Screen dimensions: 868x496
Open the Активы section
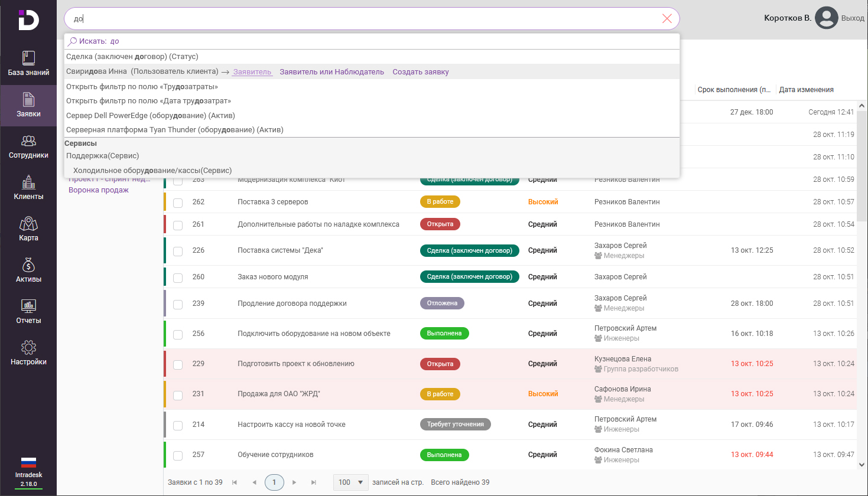(x=28, y=270)
